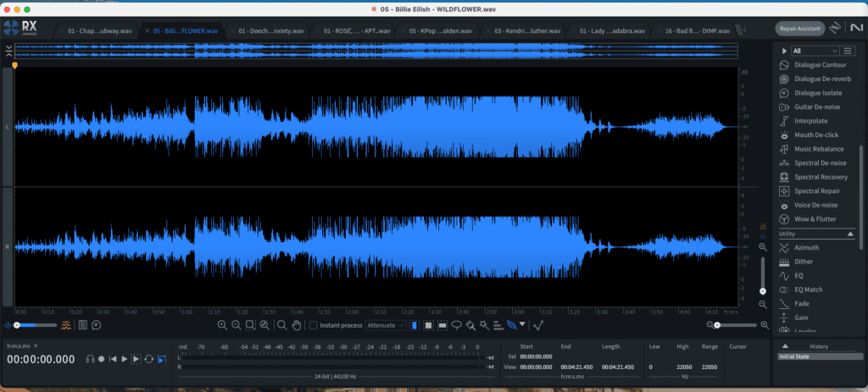Open the EQ Match module
This screenshot has height=392, width=868.
801,290
